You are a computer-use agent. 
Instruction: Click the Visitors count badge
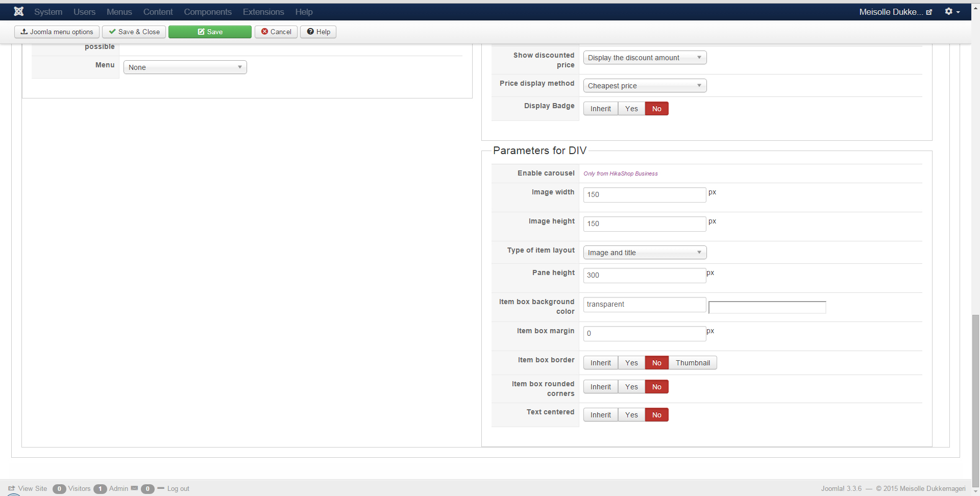pyautogui.click(x=59, y=489)
